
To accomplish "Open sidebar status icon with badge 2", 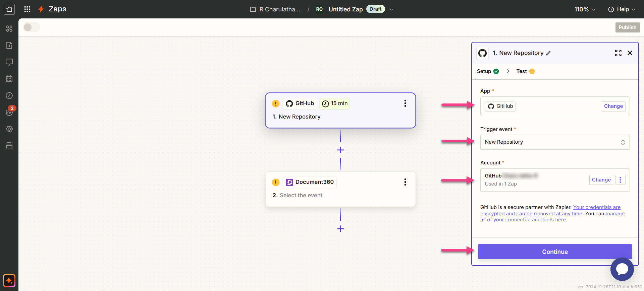I will point(9,112).
